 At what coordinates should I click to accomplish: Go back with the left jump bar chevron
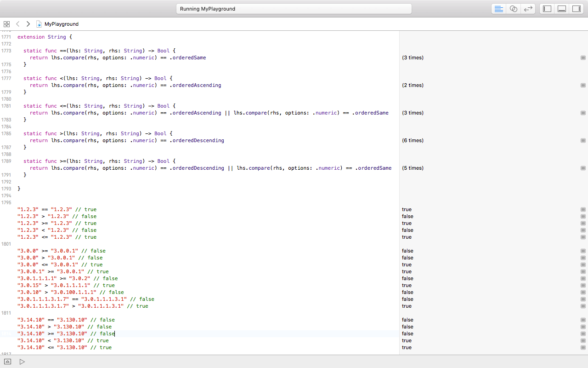[x=17, y=24]
